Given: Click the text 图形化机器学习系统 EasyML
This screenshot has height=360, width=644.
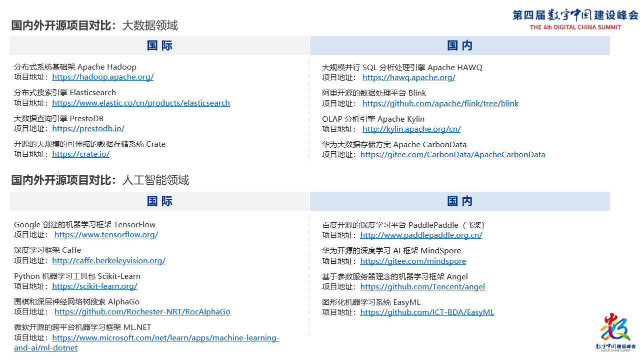Looking at the screenshot, I should click(x=371, y=302).
